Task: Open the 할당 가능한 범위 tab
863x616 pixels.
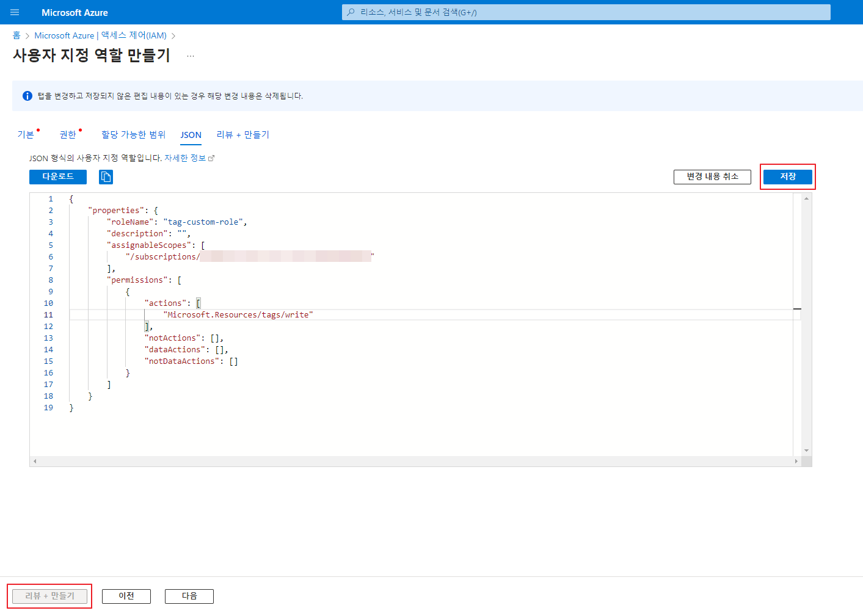Action: tap(133, 135)
